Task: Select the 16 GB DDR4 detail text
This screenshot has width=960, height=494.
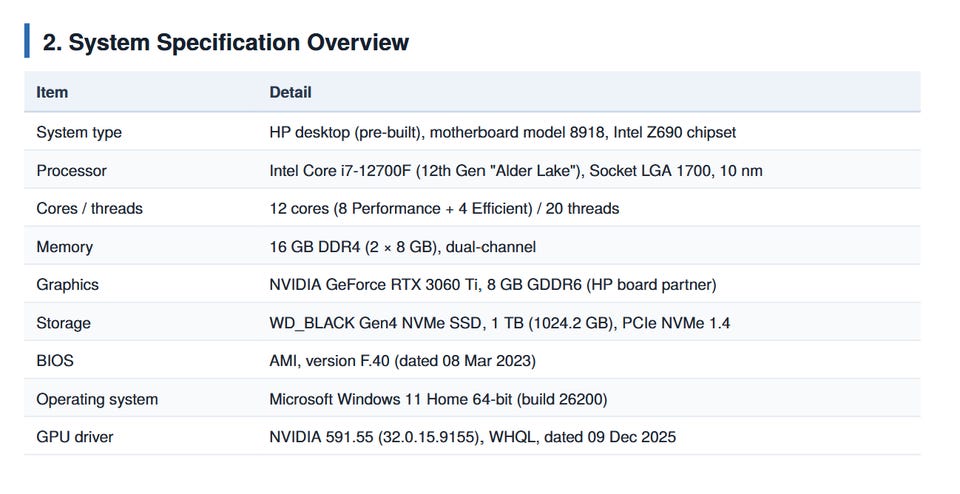Action: pos(403,247)
